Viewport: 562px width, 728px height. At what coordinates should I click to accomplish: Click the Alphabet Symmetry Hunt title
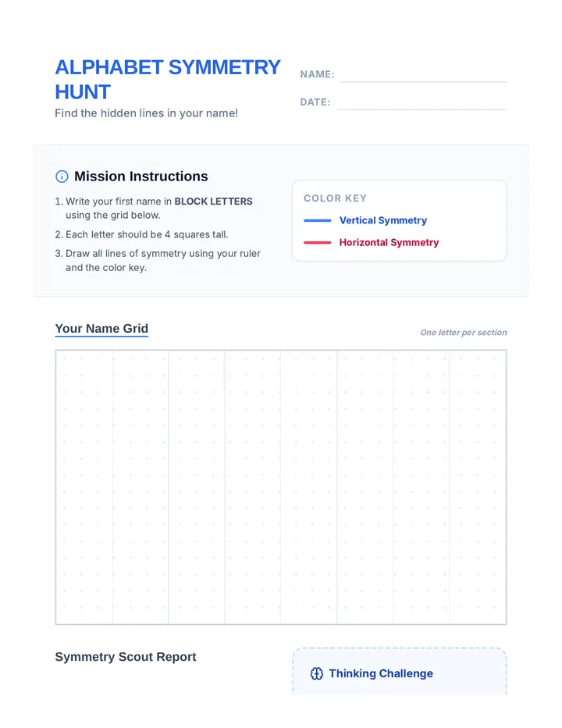(x=168, y=80)
